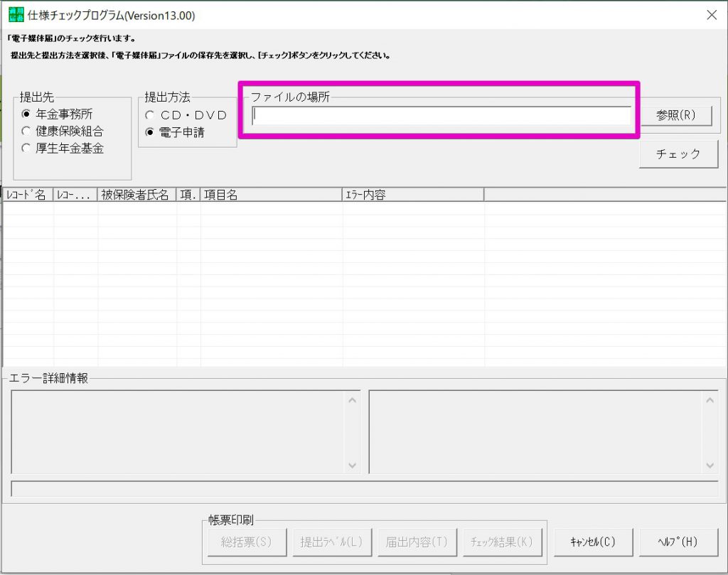
Task: Select CD・DVD submission method
Action: click(x=186, y=115)
